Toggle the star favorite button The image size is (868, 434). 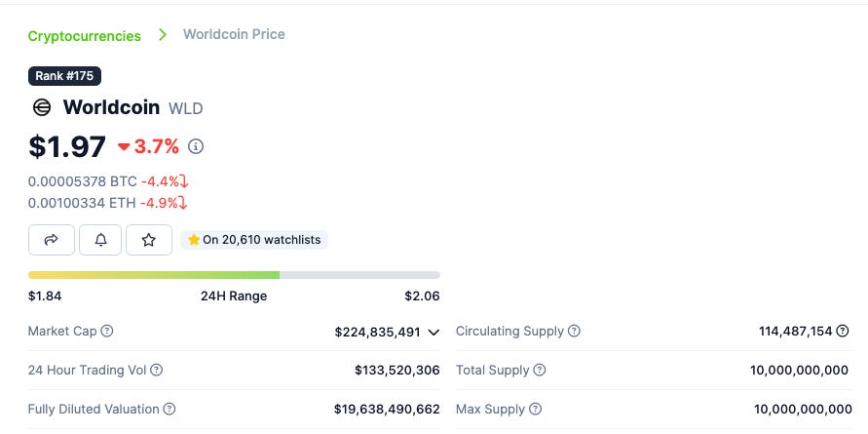pyautogui.click(x=149, y=239)
